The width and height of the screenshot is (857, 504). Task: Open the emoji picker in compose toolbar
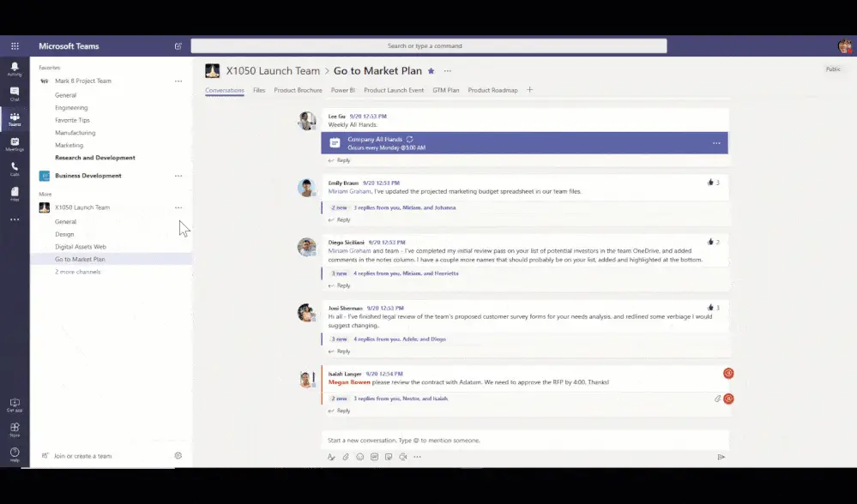(x=360, y=457)
